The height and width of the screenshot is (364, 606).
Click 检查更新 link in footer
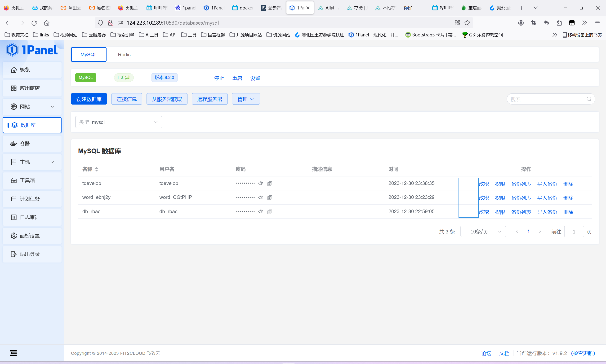583,353
